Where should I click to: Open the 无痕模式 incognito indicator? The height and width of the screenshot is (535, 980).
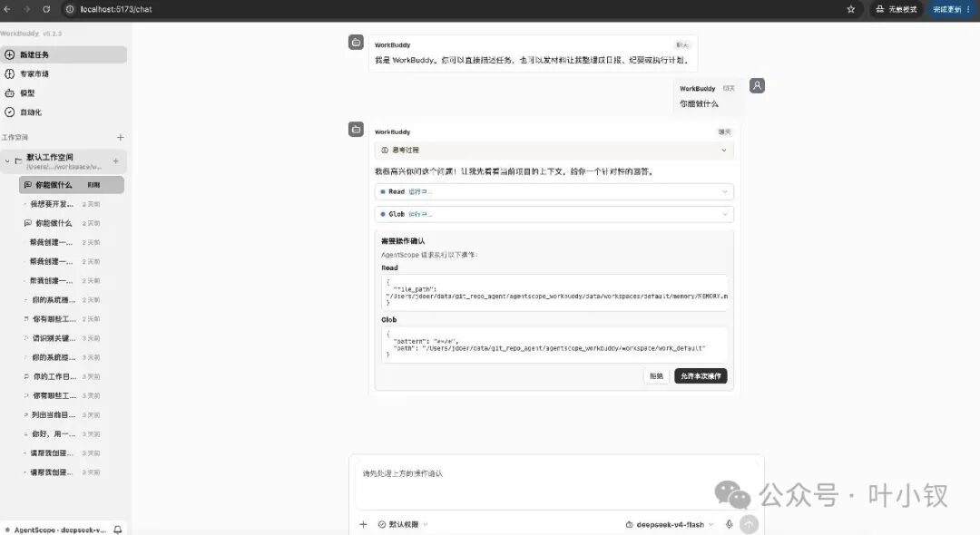pyautogui.click(x=897, y=9)
